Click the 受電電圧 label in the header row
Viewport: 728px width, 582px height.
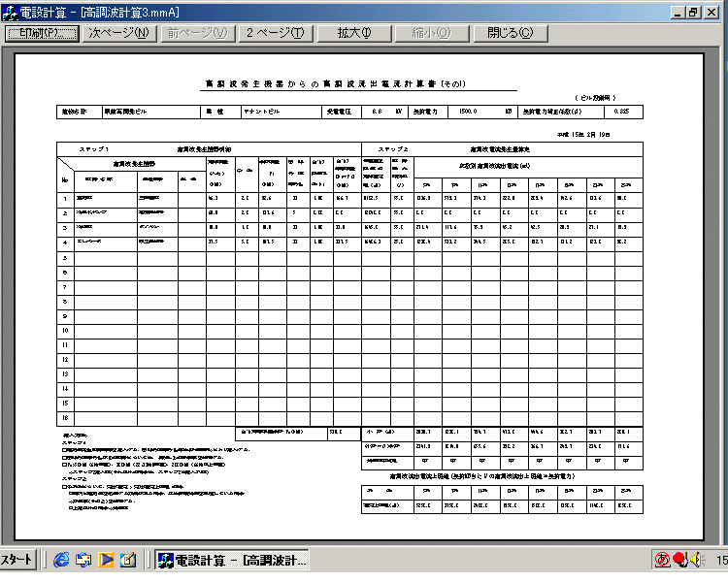(339, 112)
